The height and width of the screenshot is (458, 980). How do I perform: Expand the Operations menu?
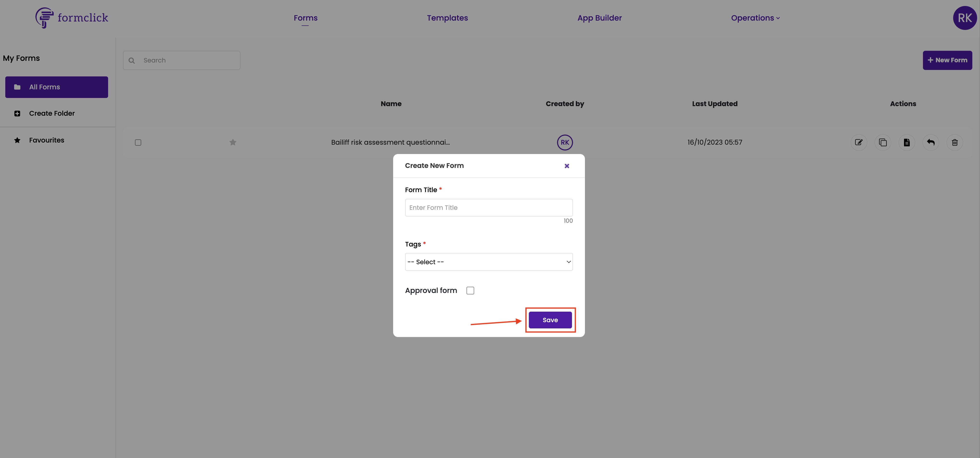click(755, 18)
